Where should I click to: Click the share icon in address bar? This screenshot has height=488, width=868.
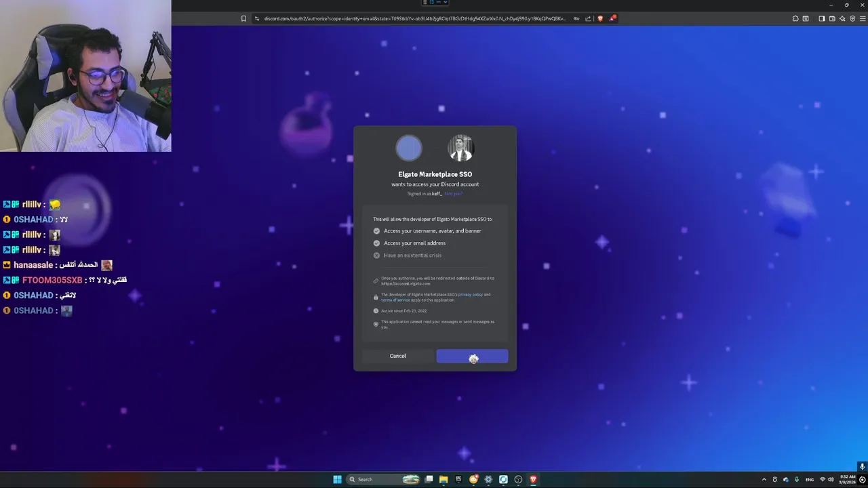point(588,18)
